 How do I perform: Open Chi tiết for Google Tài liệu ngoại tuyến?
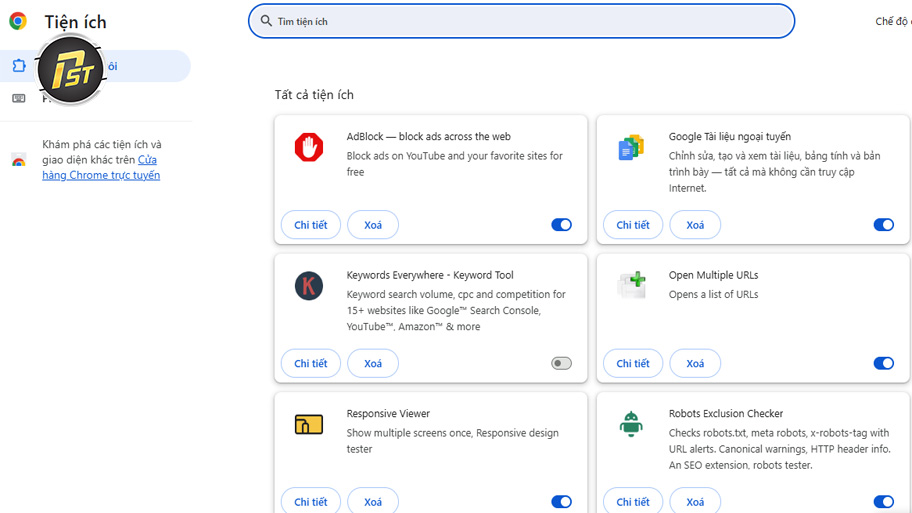coord(633,225)
